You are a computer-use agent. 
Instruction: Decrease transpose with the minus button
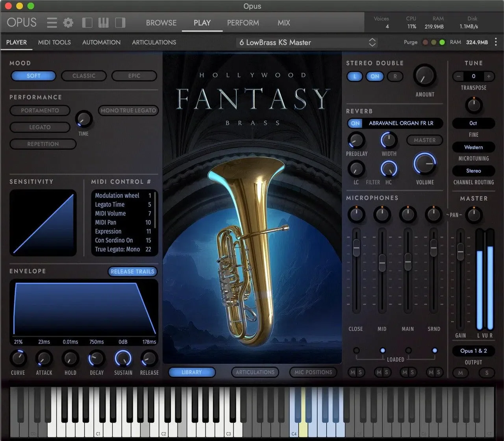tap(458, 76)
